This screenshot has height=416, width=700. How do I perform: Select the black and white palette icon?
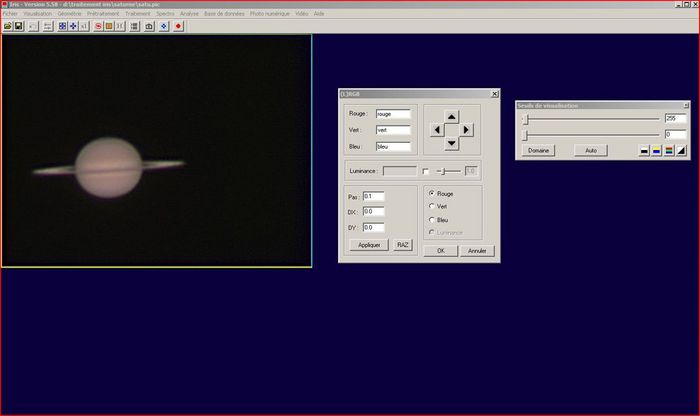point(644,150)
